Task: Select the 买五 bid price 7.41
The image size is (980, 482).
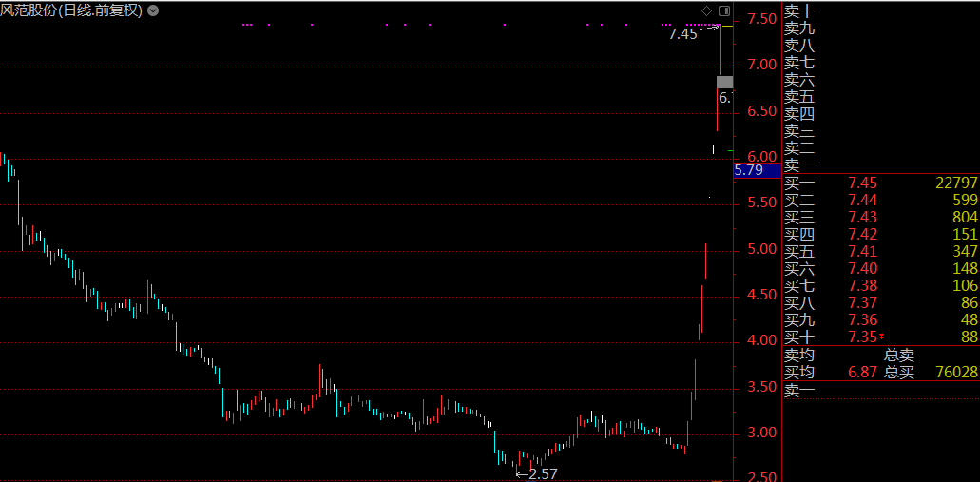Action: pos(862,251)
